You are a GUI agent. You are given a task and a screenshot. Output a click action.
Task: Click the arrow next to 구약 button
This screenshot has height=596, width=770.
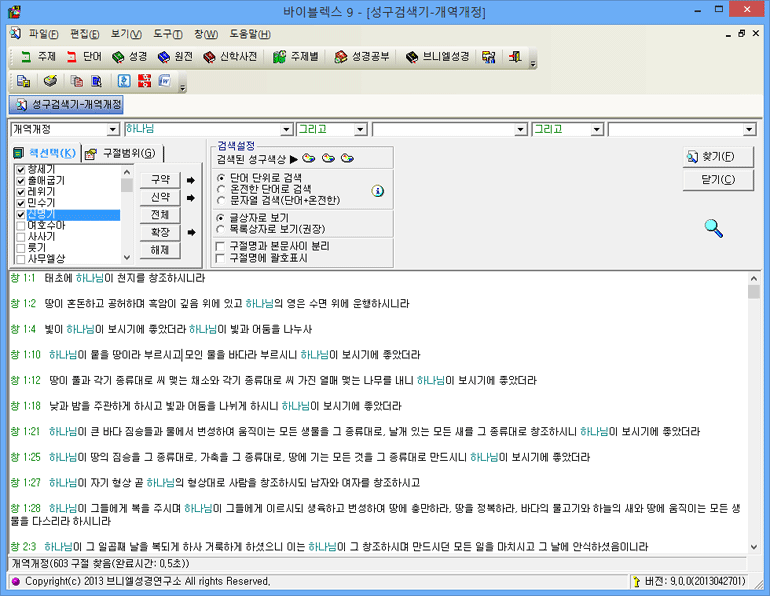click(x=191, y=180)
